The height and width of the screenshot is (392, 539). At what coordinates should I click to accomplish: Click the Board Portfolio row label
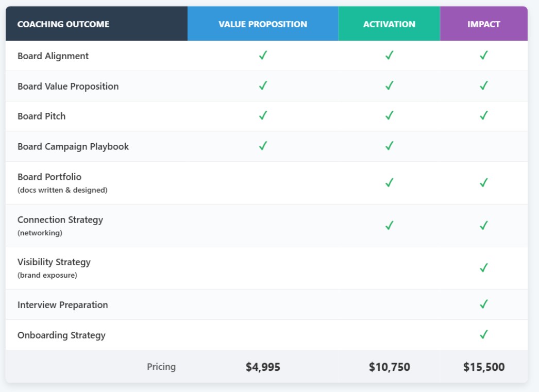coord(49,177)
